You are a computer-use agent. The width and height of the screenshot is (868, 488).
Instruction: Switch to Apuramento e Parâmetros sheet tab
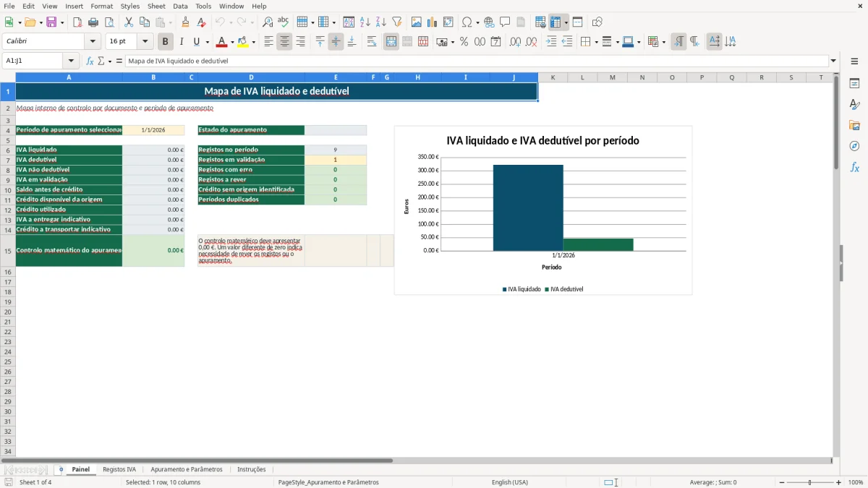[187, 469]
